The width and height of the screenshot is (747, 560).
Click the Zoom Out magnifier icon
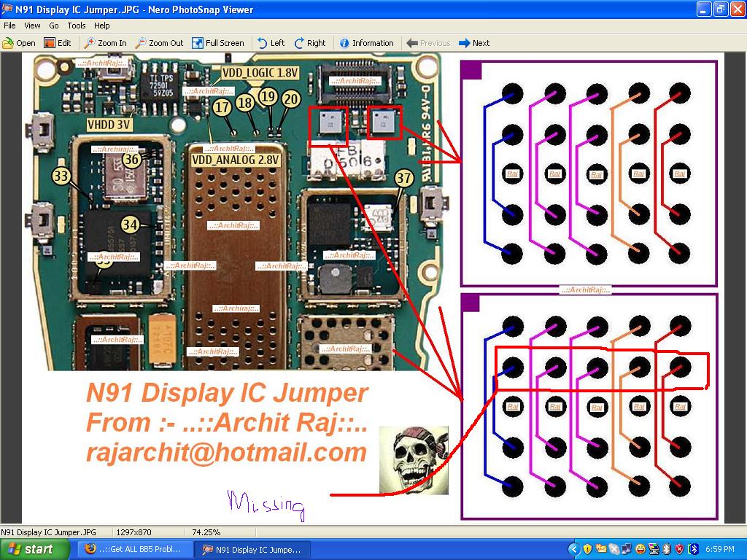pos(141,43)
